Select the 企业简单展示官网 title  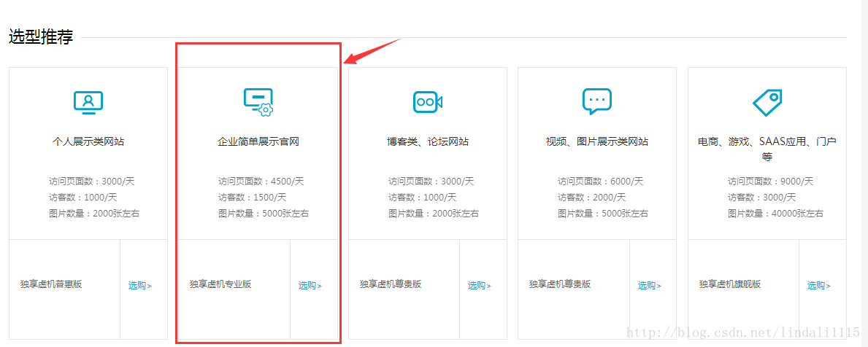258,141
